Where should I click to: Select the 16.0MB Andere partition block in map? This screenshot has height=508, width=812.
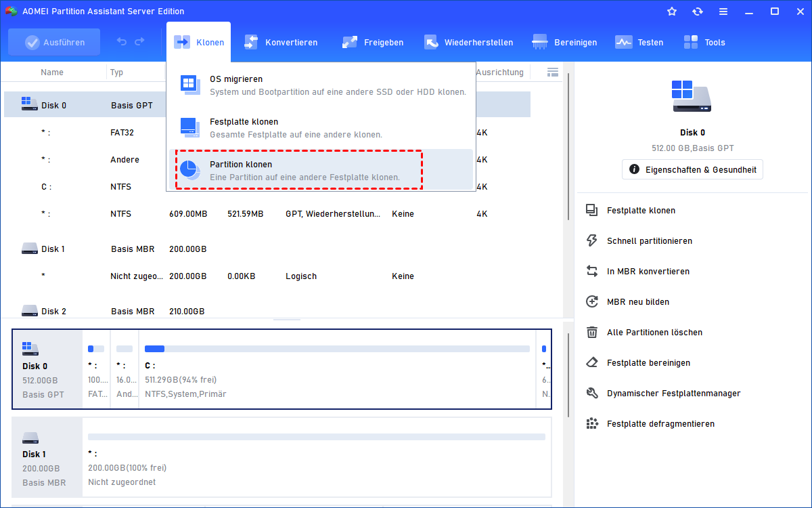tap(125, 369)
